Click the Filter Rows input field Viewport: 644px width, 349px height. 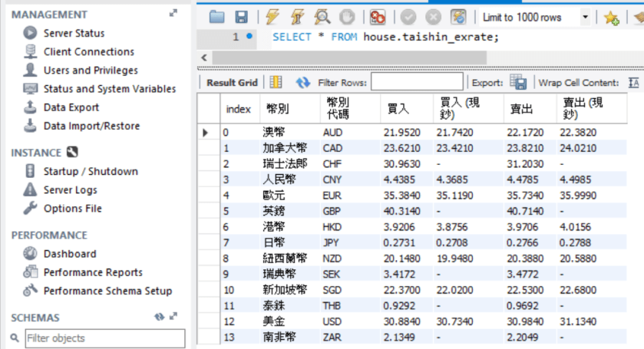pyautogui.click(x=417, y=82)
